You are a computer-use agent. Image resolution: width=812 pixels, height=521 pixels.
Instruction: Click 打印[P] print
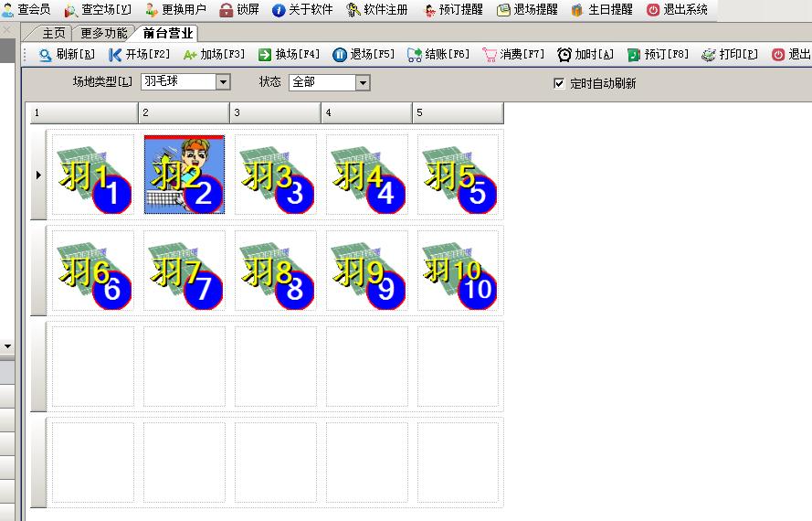click(730, 55)
